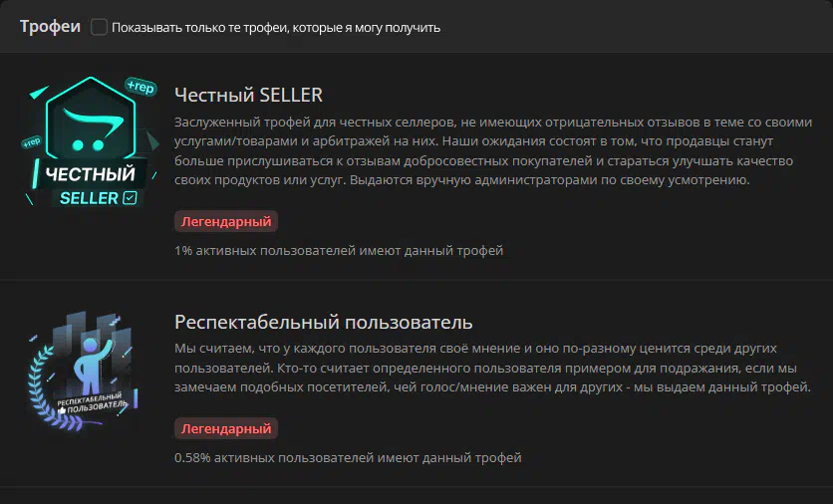Enable the show only obtainable trophies checkbox
The height and width of the screenshot is (504, 833).
click(99, 27)
